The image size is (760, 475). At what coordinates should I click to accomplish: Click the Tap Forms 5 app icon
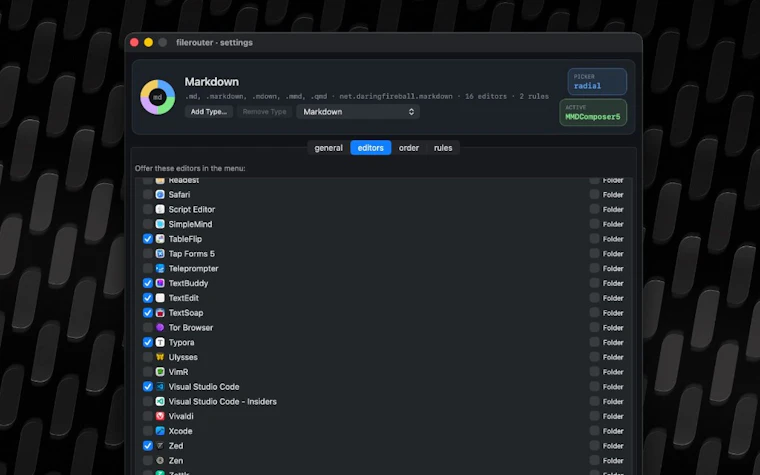160,253
